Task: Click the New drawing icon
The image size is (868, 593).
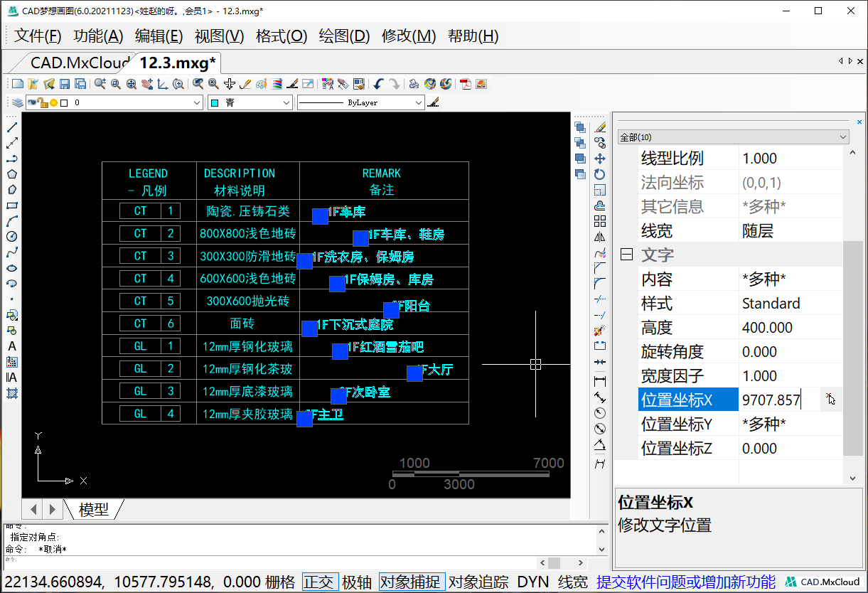Action: [x=18, y=84]
